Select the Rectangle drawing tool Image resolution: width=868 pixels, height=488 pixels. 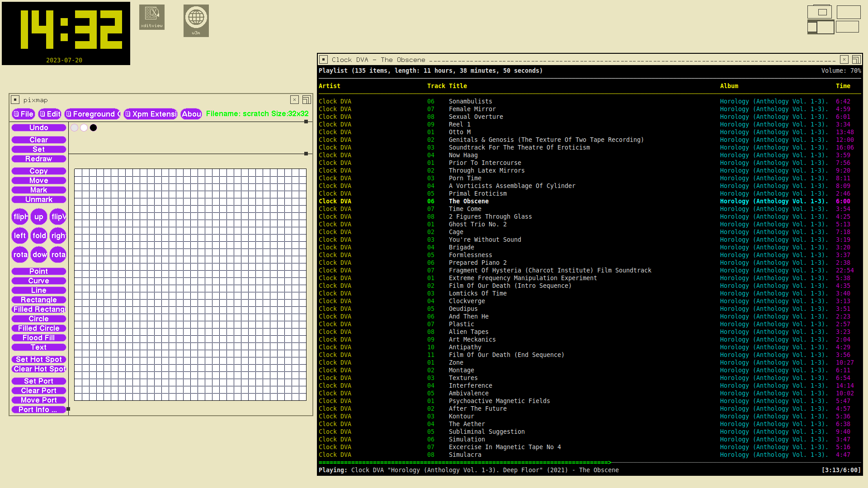click(39, 300)
